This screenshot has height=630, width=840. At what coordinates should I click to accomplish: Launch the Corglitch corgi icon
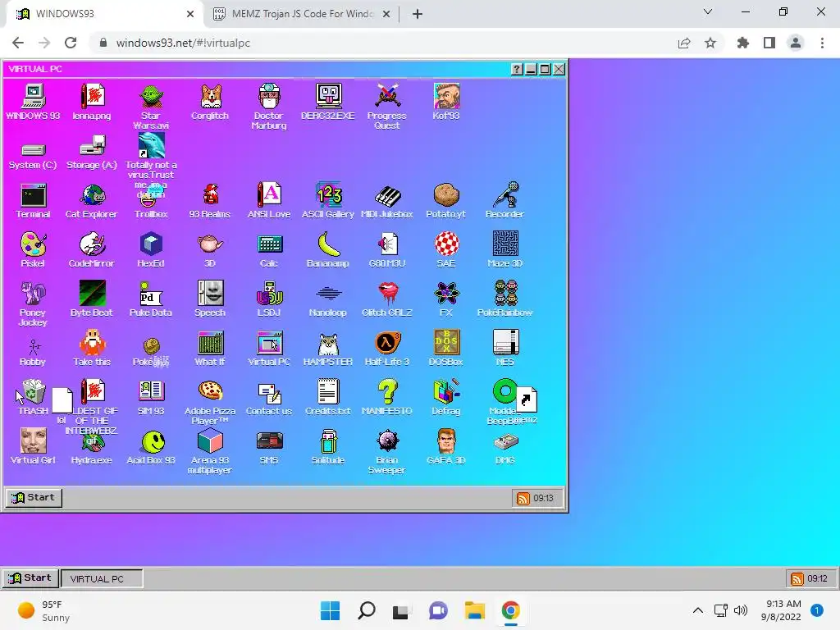[210, 97]
